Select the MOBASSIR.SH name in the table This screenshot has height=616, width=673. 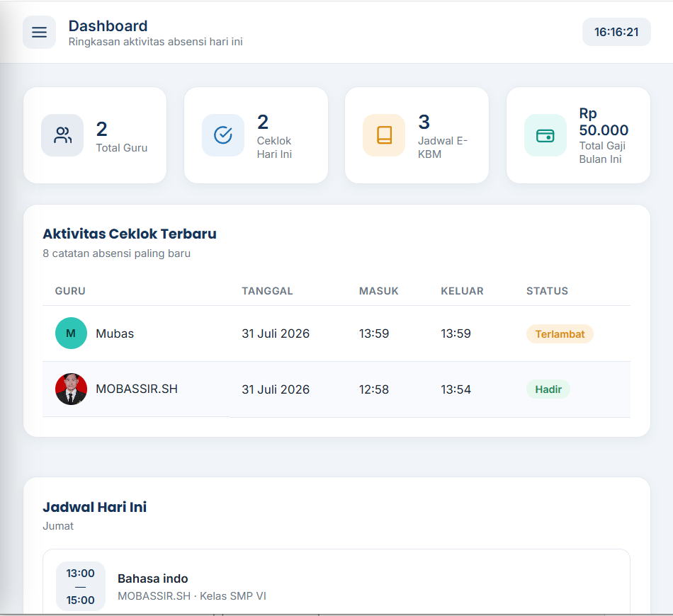pyautogui.click(x=137, y=389)
